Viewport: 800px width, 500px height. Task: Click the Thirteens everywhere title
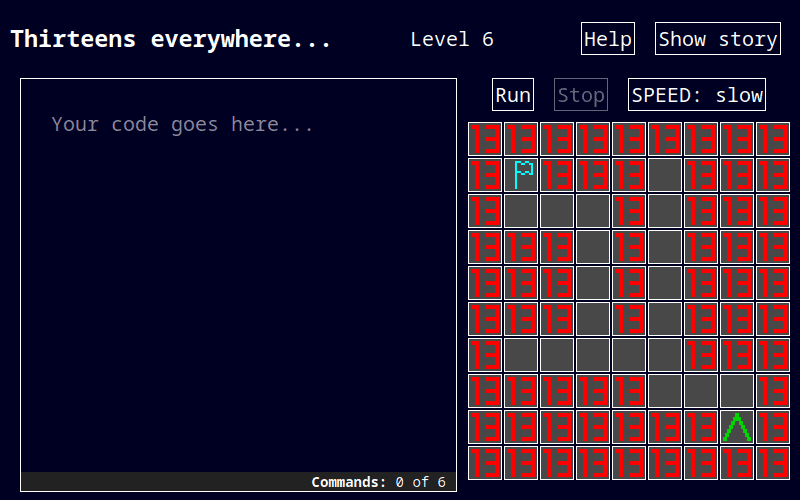coord(171,39)
